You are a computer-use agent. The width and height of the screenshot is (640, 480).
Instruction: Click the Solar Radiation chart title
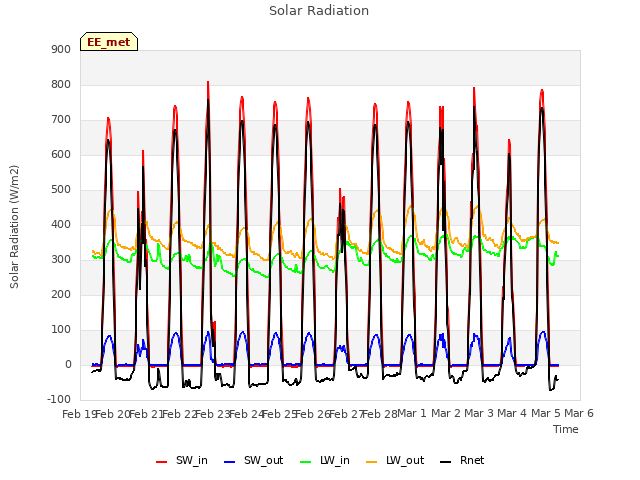319,11
